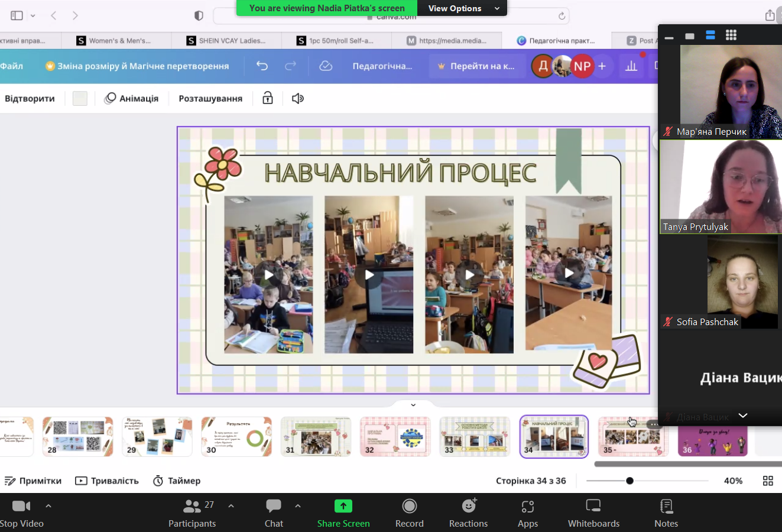Click the cloud save status icon

pos(326,66)
